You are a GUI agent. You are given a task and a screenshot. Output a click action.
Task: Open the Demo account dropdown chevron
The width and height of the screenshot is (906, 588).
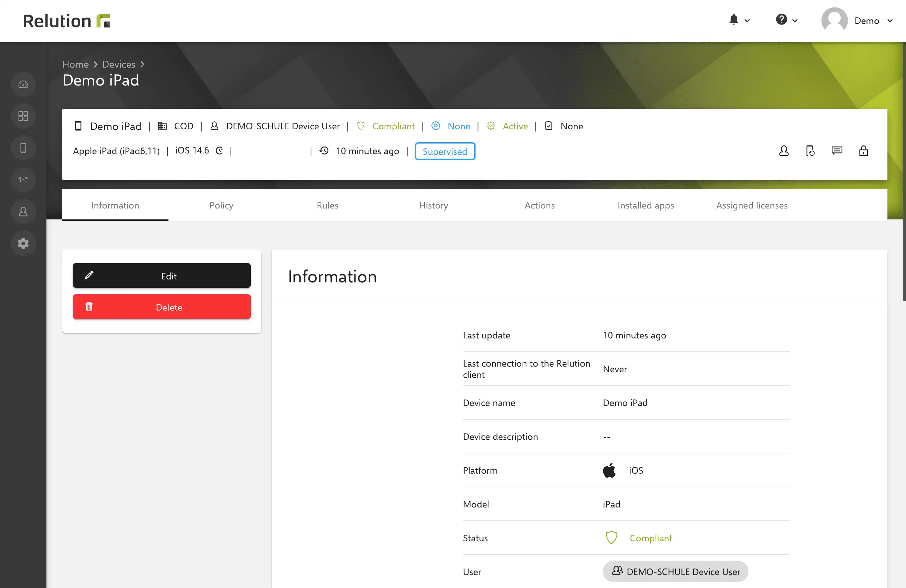pyautogui.click(x=890, y=21)
